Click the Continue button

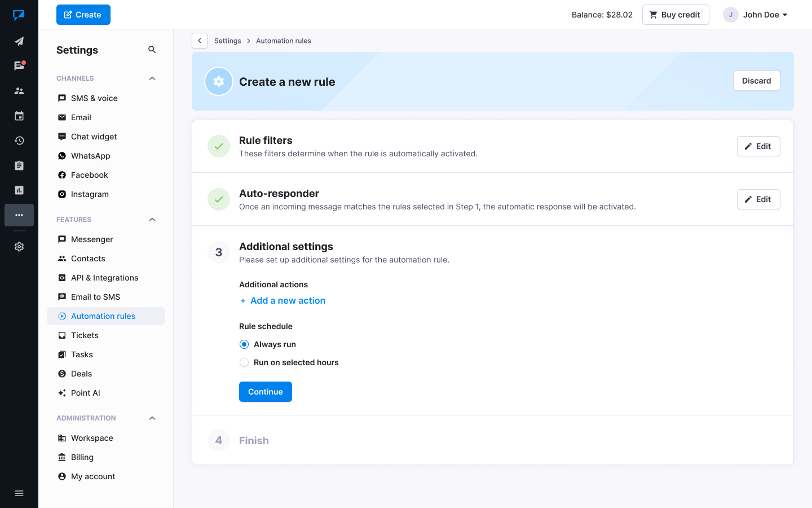[x=265, y=391]
